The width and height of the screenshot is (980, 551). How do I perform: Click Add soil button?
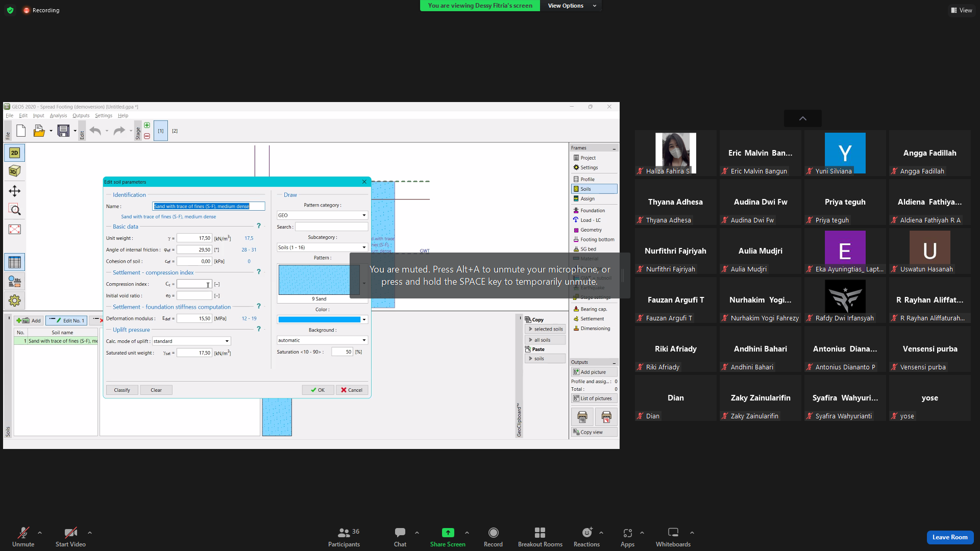click(x=29, y=321)
